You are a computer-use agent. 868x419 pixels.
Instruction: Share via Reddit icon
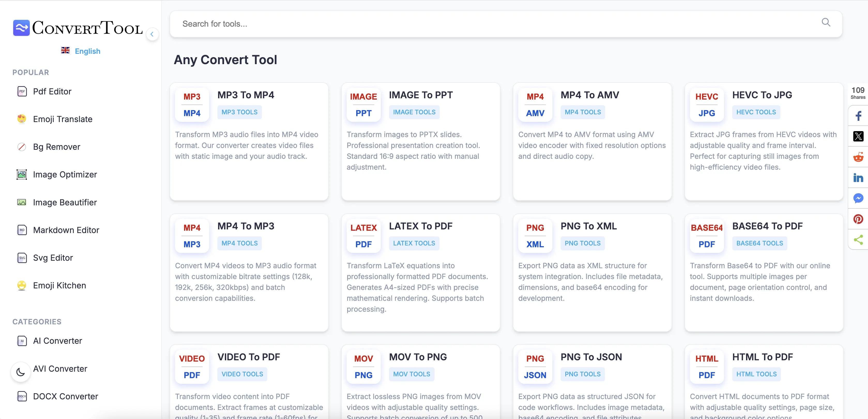(858, 157)
